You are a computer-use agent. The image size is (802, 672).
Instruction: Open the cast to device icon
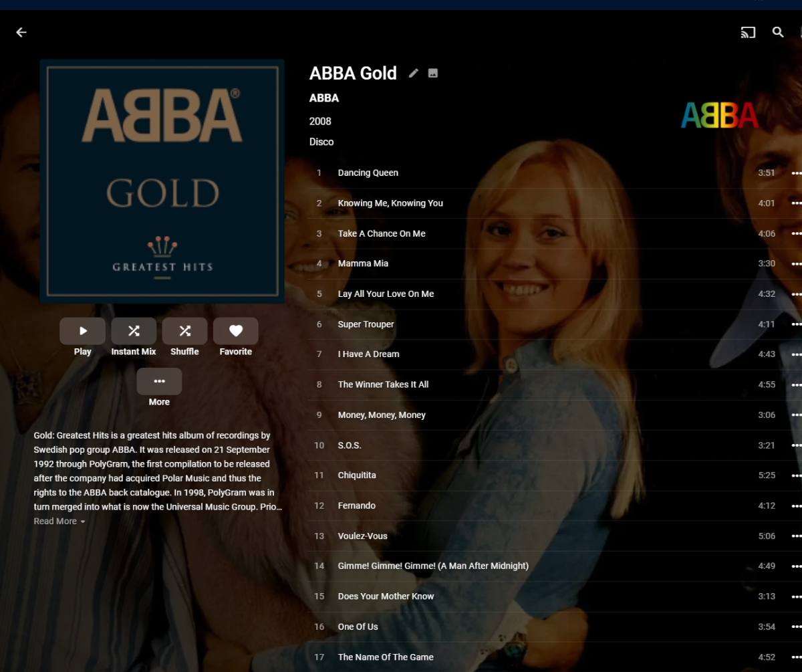coord(748,32)
